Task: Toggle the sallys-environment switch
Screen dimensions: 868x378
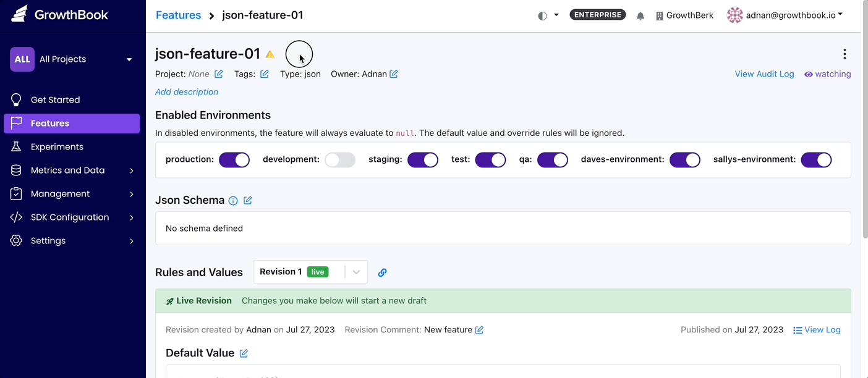Action: [x=816, y=160]
